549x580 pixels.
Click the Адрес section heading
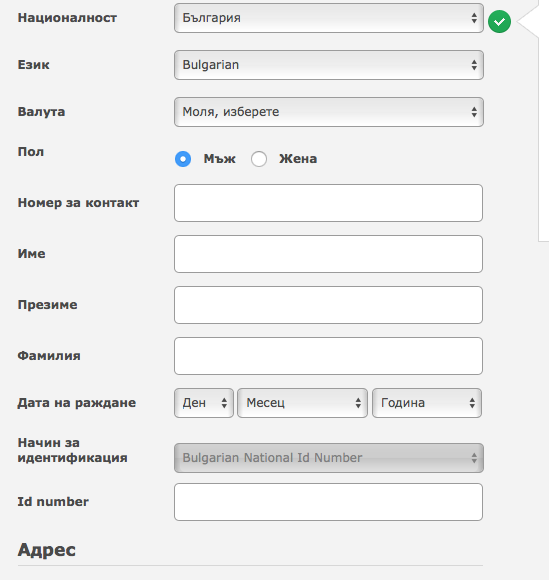point(47,550)
